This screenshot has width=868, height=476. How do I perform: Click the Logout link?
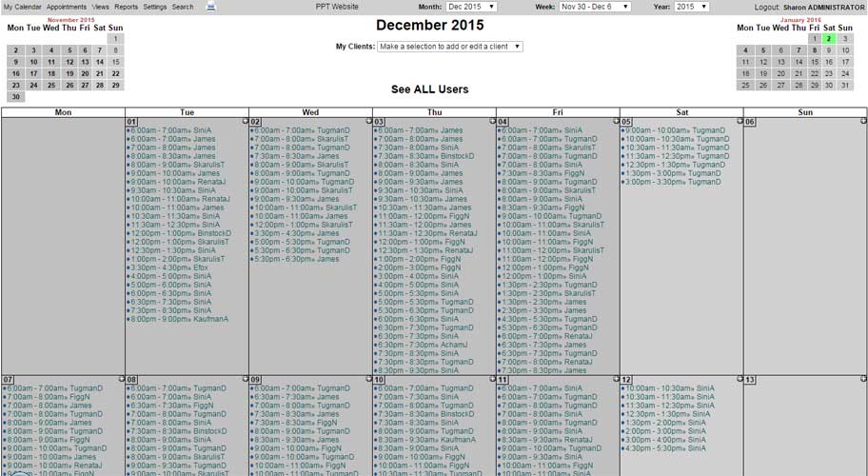(x=766, y=7)
